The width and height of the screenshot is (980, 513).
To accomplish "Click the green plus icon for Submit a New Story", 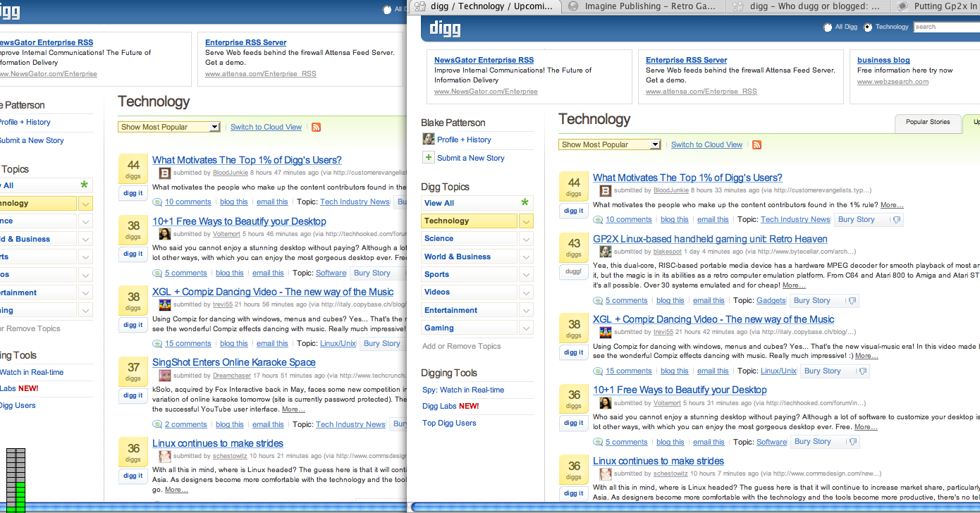I will click(x=428, y=157).
